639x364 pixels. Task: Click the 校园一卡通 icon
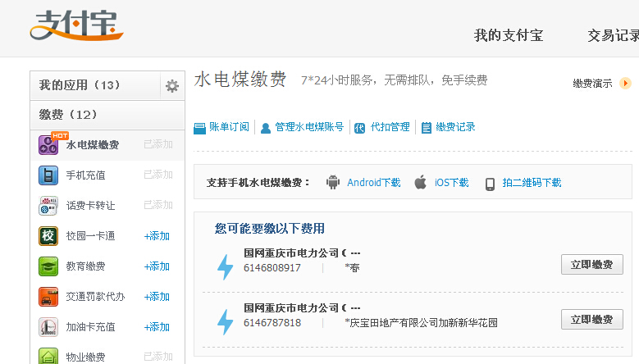click(x=48, y=236)
